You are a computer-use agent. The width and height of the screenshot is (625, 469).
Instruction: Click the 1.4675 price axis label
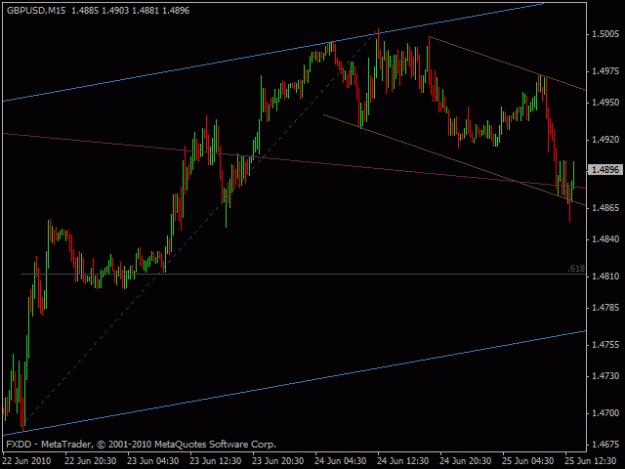click(606, 444)
